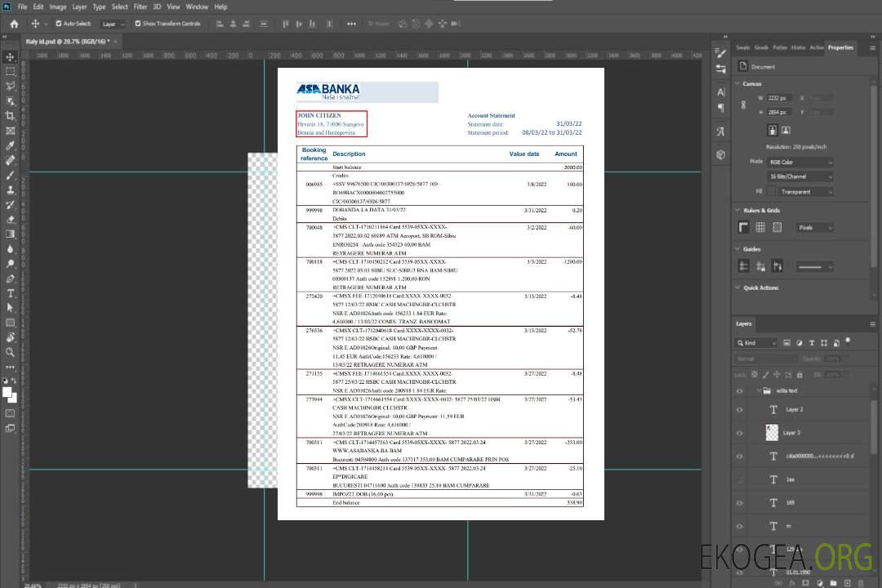Hide the Layer 2 text layer
Viewport: 882px width, 588px height.
740,409
